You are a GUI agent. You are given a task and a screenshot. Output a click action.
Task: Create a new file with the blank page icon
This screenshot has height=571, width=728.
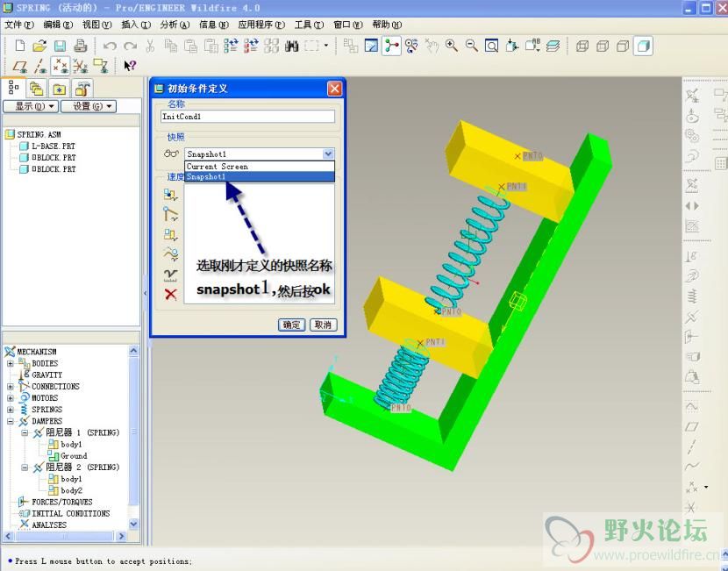(19, 46)
